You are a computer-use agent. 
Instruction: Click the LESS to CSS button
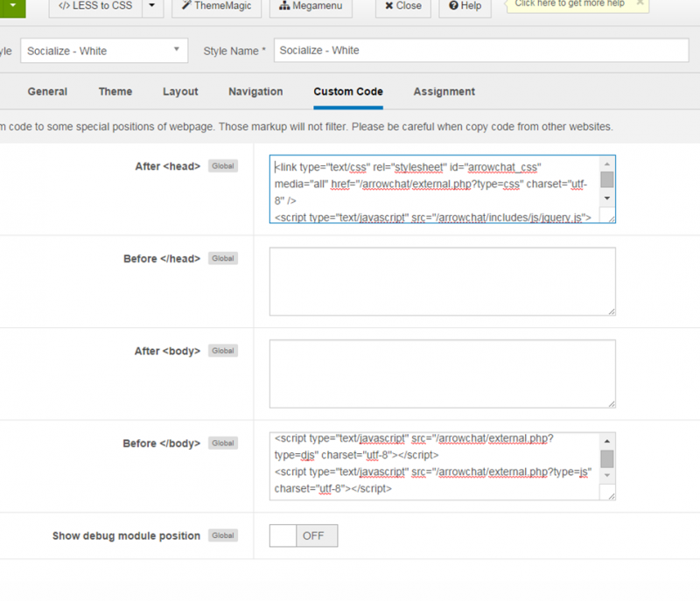pos(94,6)
